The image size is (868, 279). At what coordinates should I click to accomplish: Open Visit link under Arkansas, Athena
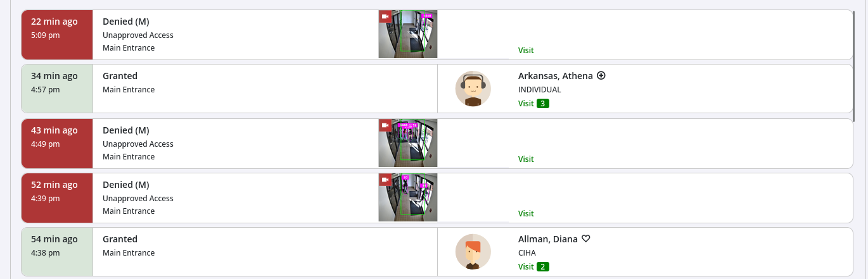(526, 103)
